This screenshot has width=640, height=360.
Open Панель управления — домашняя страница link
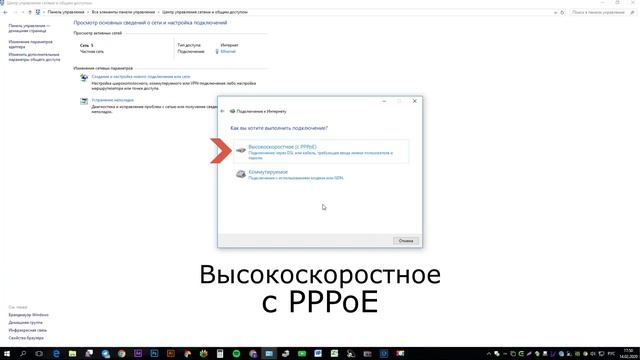(29, 28)
